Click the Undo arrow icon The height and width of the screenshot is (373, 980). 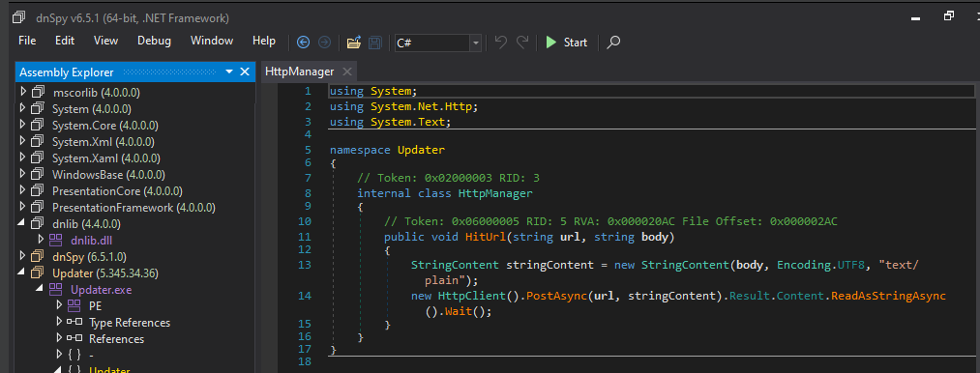(x=500, y=42)
